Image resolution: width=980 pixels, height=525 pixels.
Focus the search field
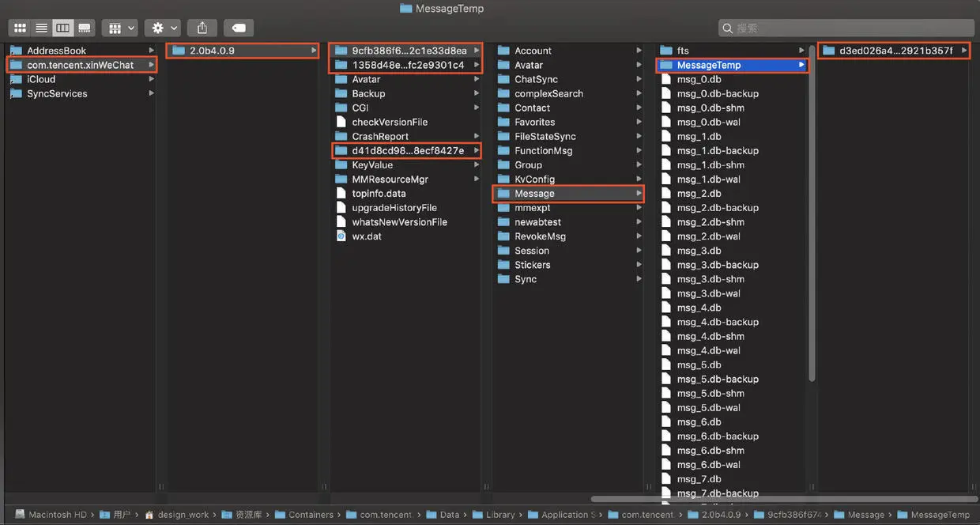845,28
